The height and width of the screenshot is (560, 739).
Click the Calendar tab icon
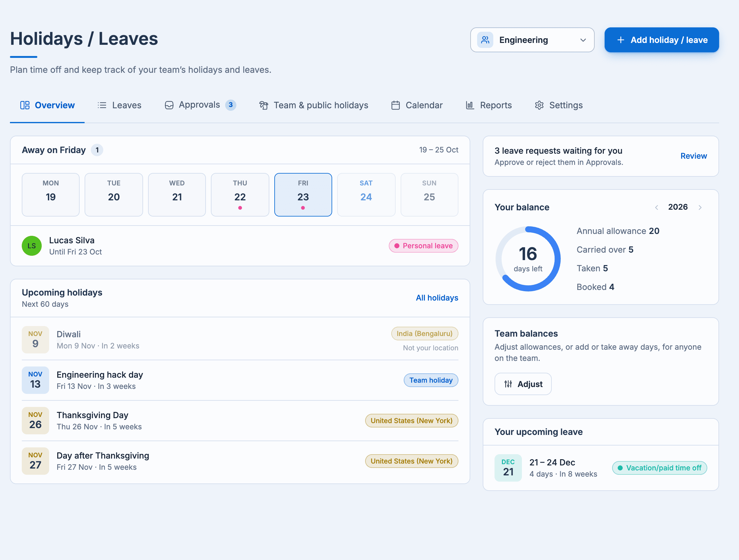396,105
